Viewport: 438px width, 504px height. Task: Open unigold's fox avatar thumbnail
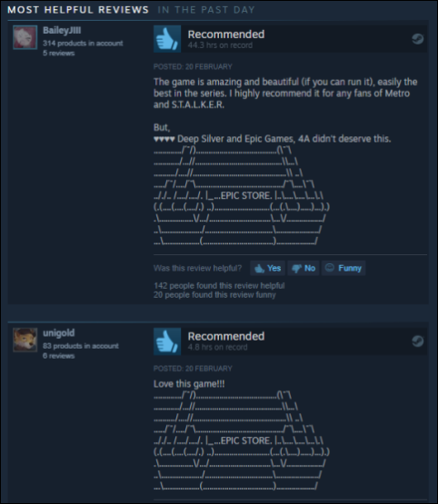pos(25,340)
